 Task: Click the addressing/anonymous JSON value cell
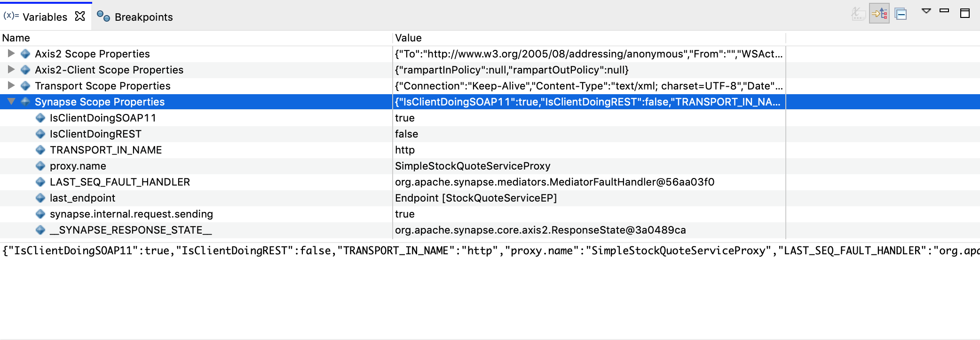click(589, 54)
